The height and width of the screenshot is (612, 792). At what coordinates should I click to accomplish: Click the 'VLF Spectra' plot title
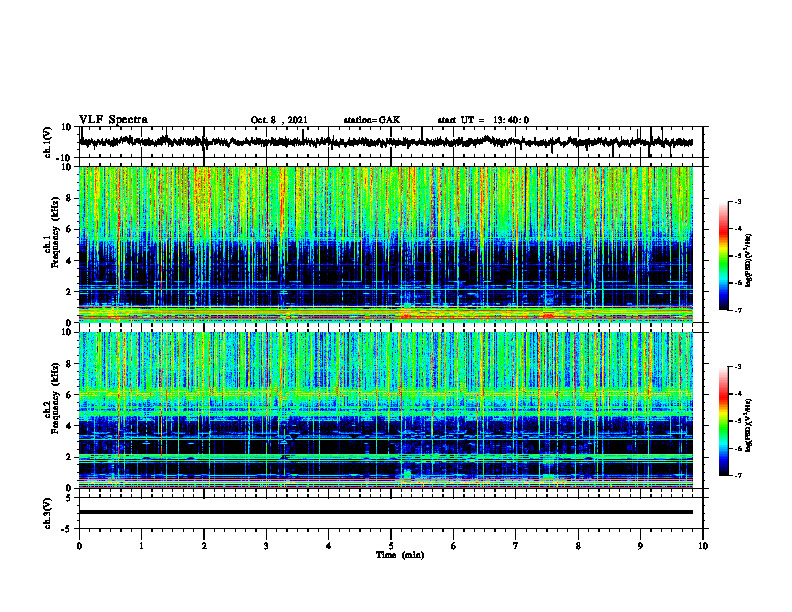tap(113, 120)
